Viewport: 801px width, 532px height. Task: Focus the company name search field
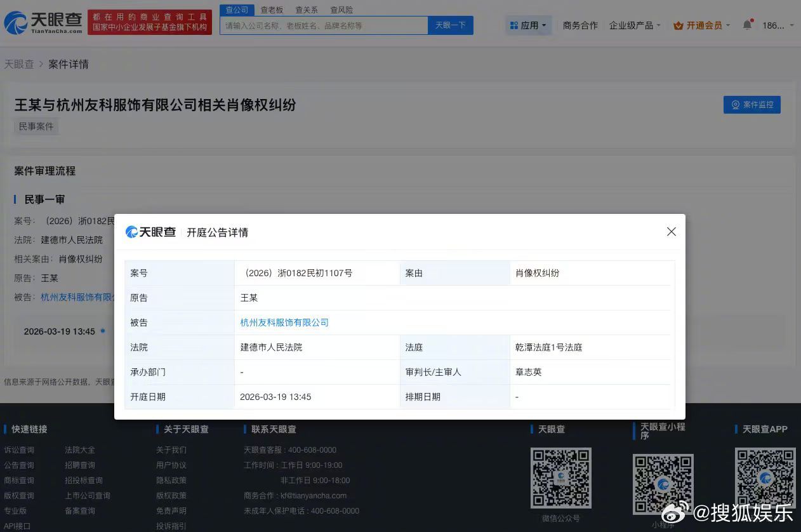[324, 25]
